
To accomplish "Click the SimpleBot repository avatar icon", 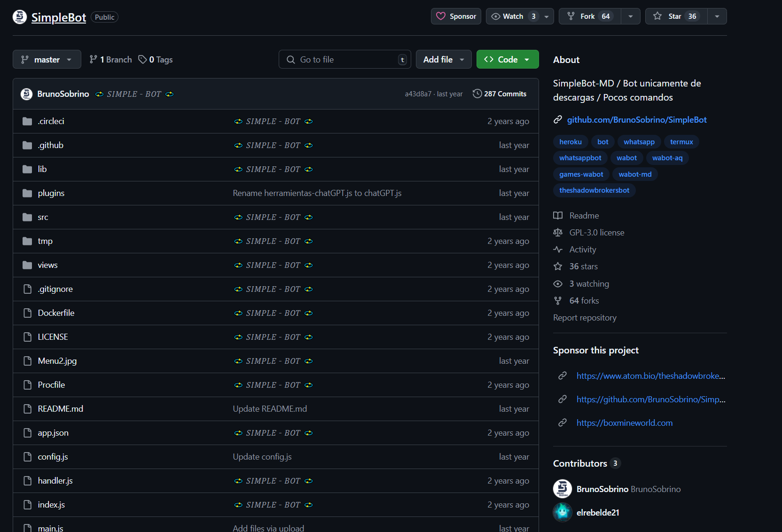I will point(20,17).
